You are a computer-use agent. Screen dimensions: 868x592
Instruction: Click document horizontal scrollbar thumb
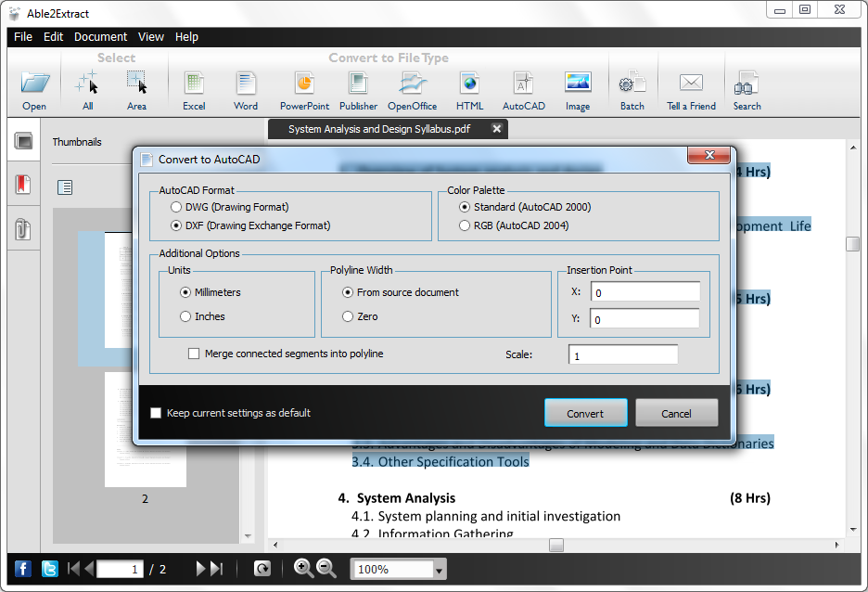click(556, 545)
